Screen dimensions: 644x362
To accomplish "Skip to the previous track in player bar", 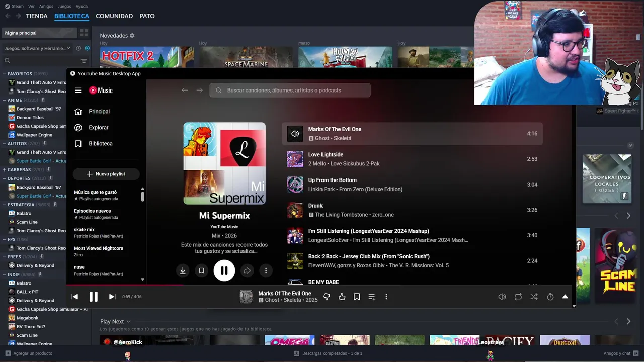I will point(75,297).
